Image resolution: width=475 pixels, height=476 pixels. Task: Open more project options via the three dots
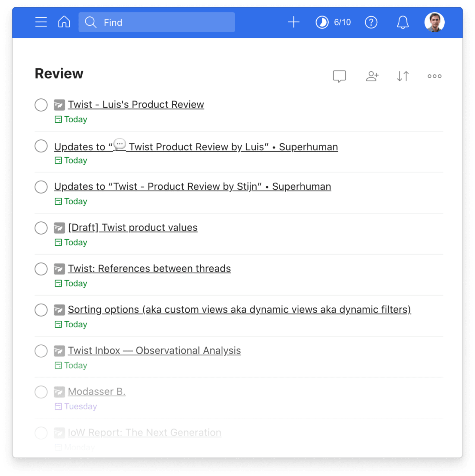[x=435, y=76]
